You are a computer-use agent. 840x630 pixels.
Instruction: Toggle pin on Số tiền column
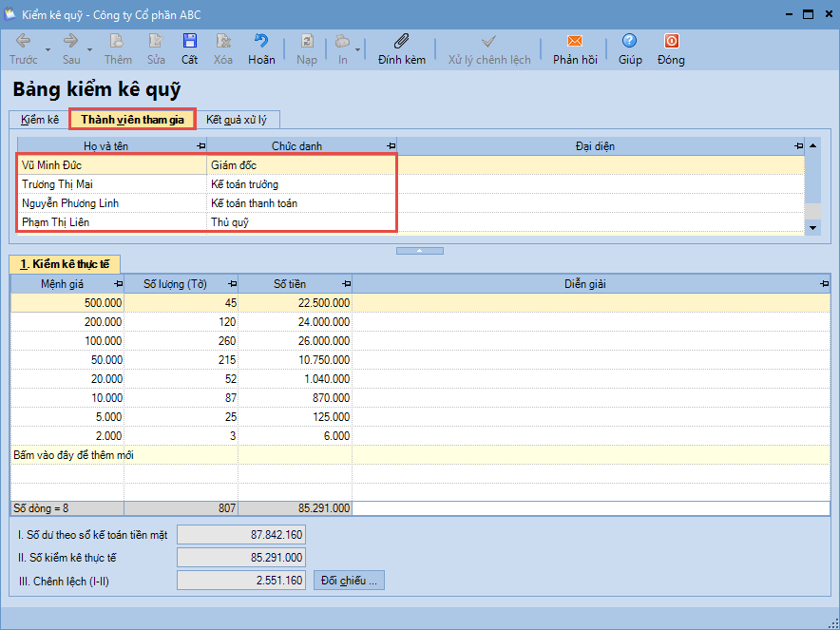(x=346, y=284)
